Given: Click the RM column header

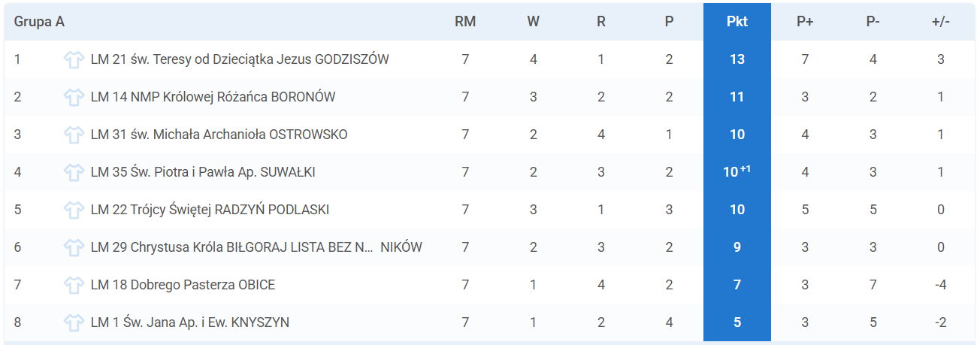Looking at the screenshot, I should point(465,22).
